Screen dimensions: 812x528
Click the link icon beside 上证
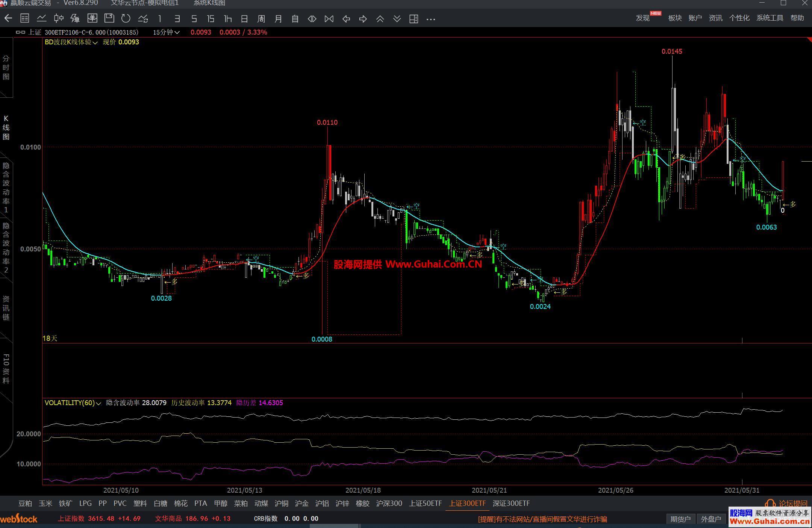point(20,32)
